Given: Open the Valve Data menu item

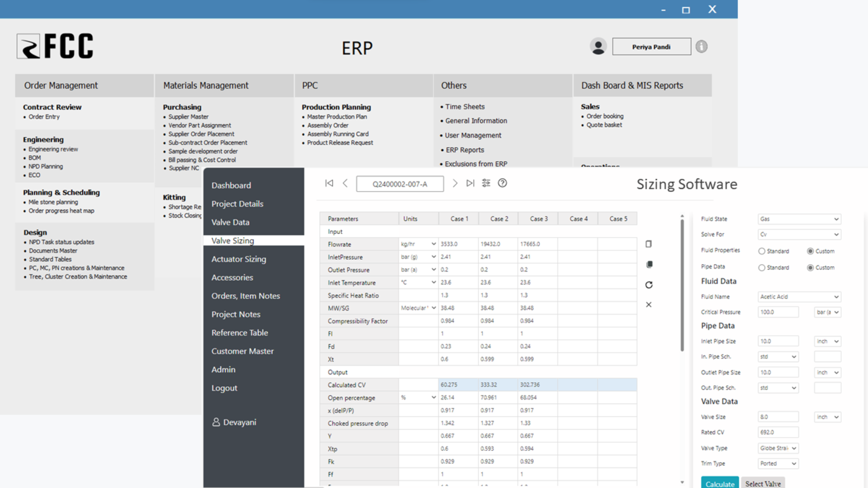Looking at the screenshot, I should click(x=230, y=222).
